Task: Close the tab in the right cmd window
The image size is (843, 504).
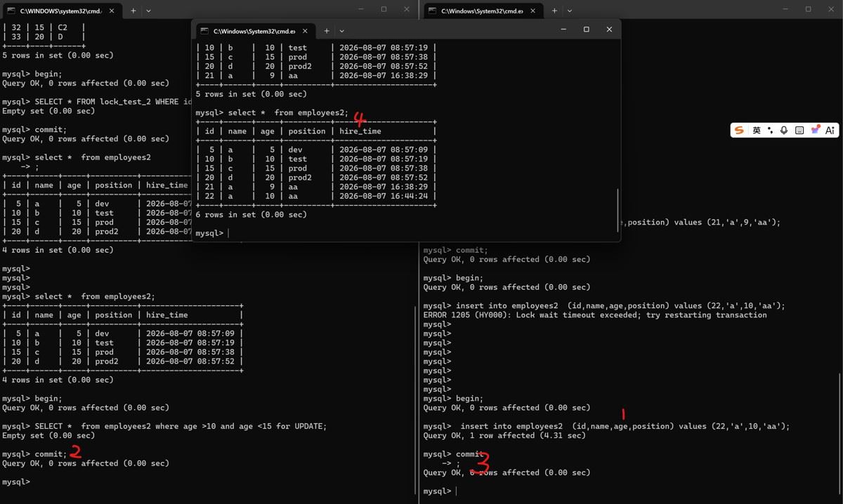Action: (x=533, y=11)
